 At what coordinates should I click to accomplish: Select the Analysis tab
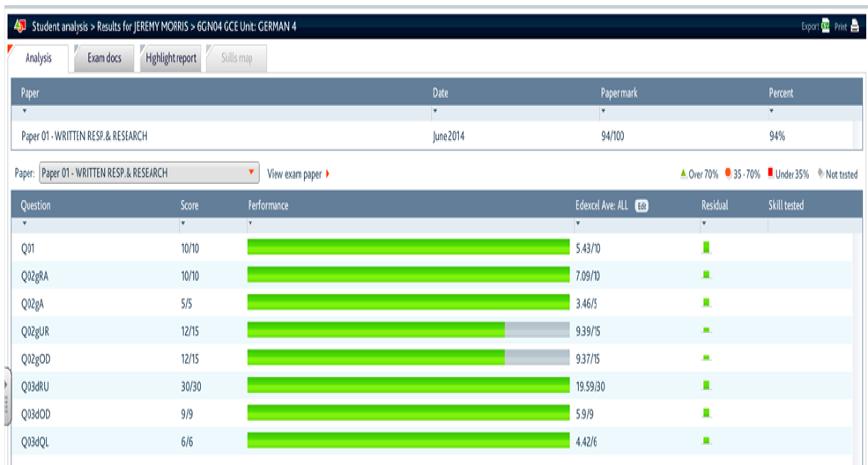click(x=38, y=58)
